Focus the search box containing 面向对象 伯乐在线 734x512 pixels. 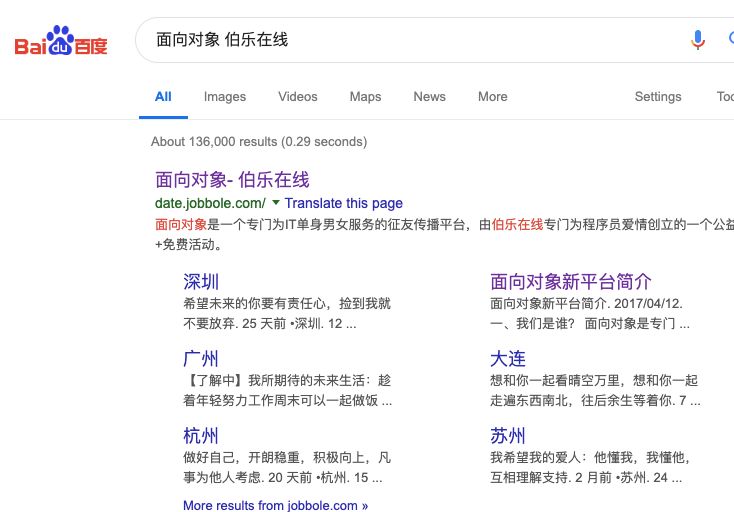click(435, 40)
